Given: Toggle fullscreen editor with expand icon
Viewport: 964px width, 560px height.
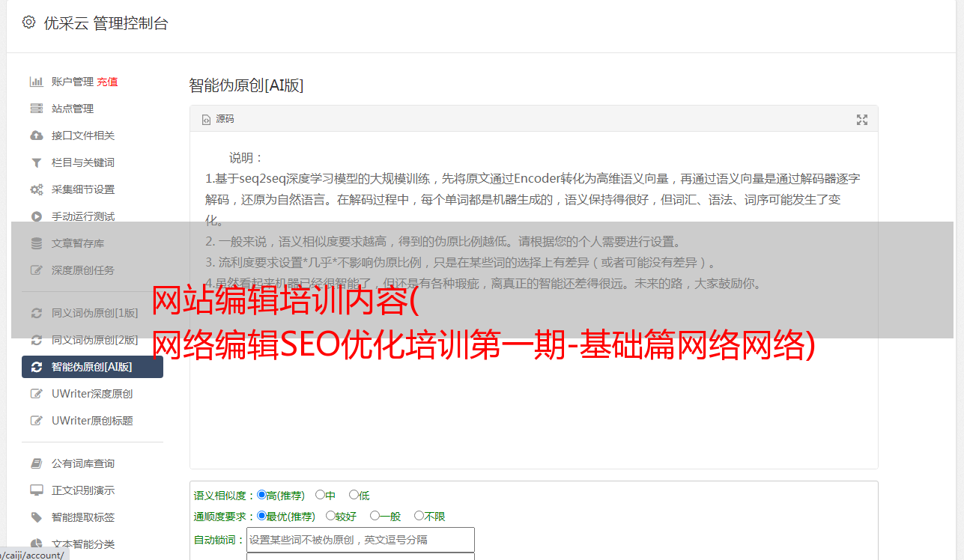Looking at the screenshot, I should [x=862, y=120].
